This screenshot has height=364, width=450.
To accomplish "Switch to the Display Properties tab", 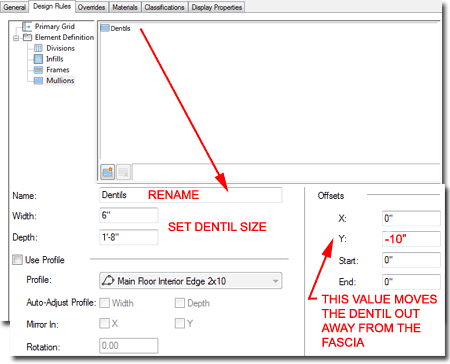I will 217,7.
